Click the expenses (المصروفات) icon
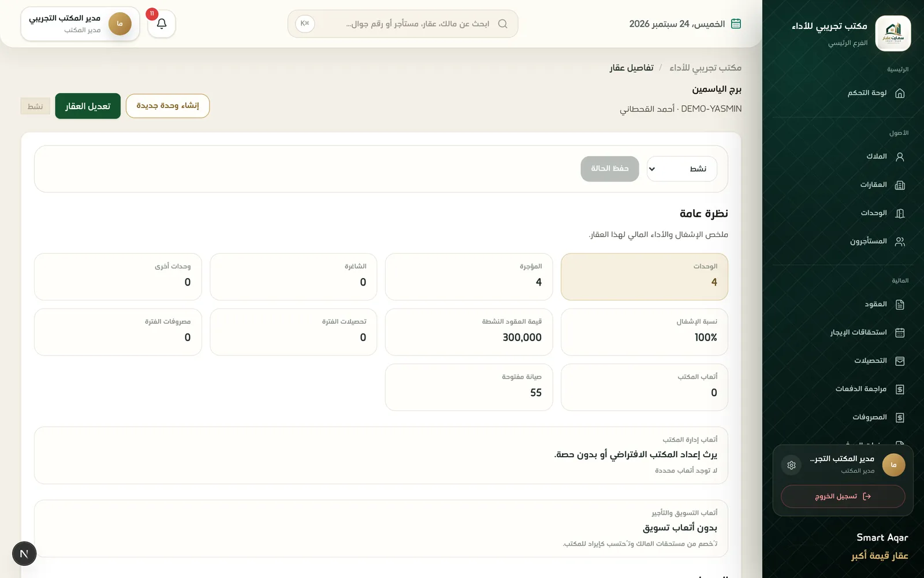Image resolution: width=924 pixels, height=578 pixels. [x=900, y=417]
